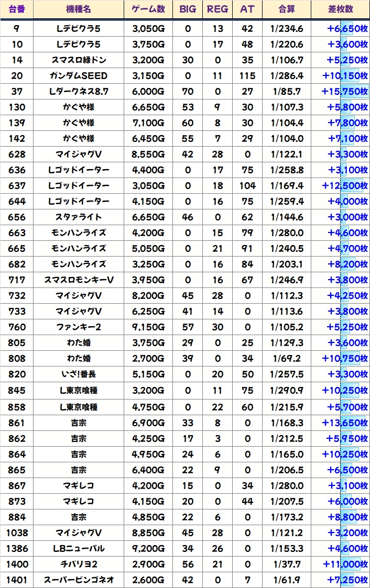
Task: Click machine number 760
Action: coord(17,327)
